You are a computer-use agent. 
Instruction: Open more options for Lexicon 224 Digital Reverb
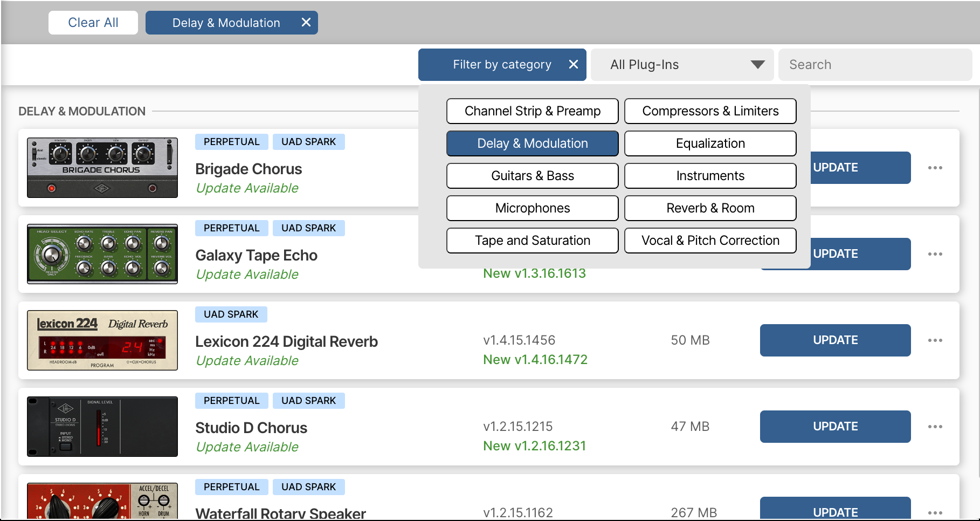pyautogui.click(x=936, y=340)
